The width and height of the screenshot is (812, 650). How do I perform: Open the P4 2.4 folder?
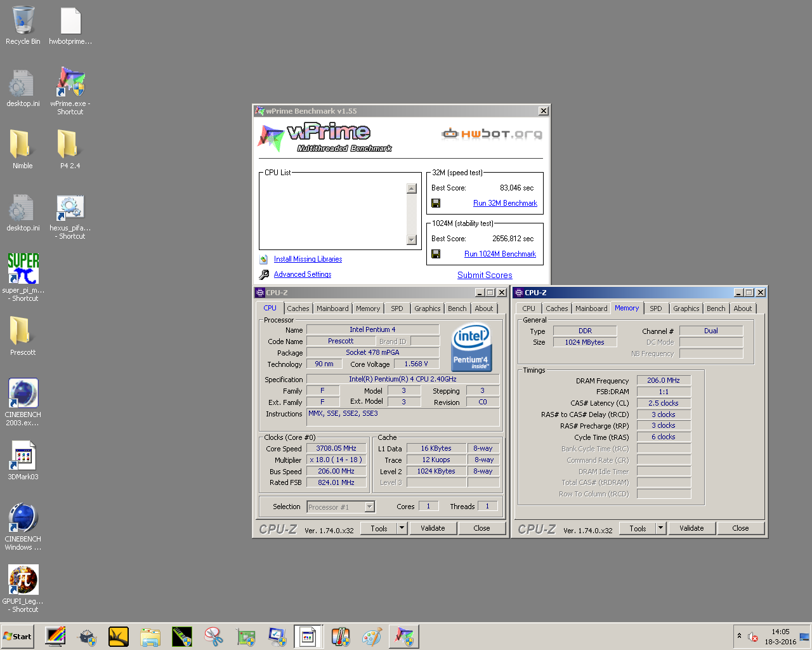pos(70,149)
